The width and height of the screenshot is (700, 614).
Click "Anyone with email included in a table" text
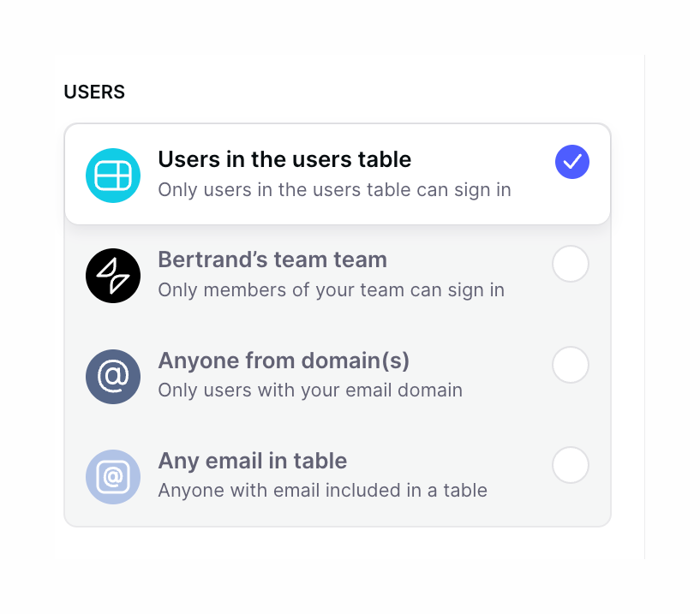point(322,491)
